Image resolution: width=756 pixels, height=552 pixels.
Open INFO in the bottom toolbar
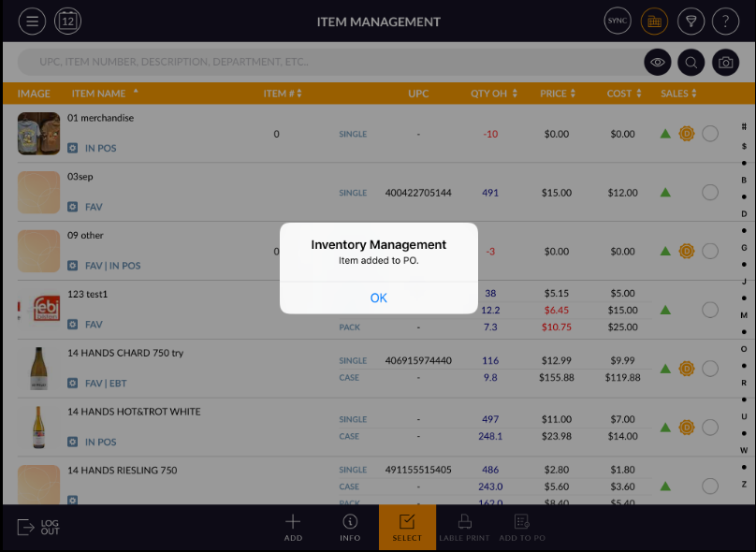click(350, 528)
